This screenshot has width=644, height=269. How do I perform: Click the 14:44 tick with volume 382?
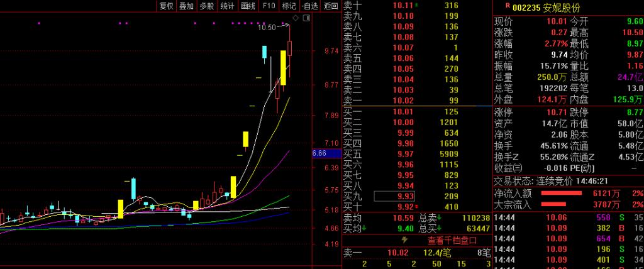(569, 228)
